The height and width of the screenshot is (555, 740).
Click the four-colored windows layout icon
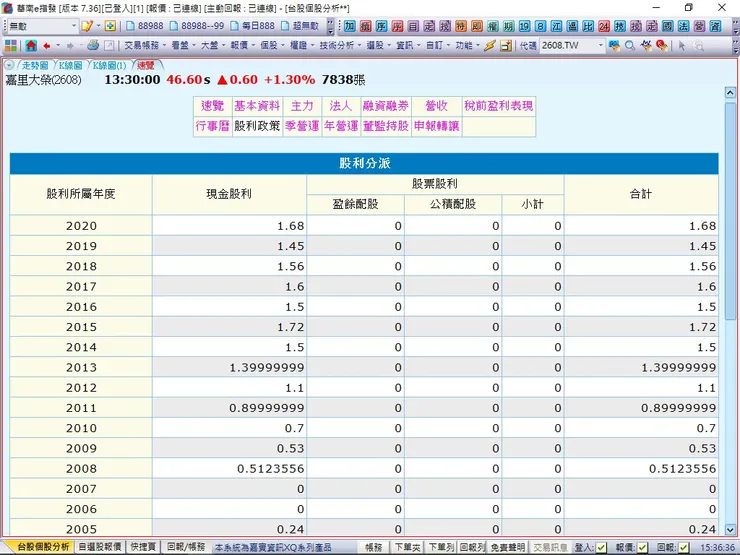11,46
